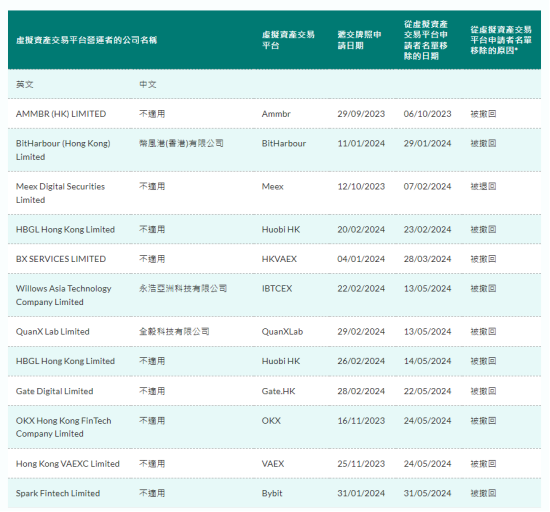The height and width of the screenshot is (512, 550).
Task: Select application date '16/11/2023'
Action: (x=361, y=420)
